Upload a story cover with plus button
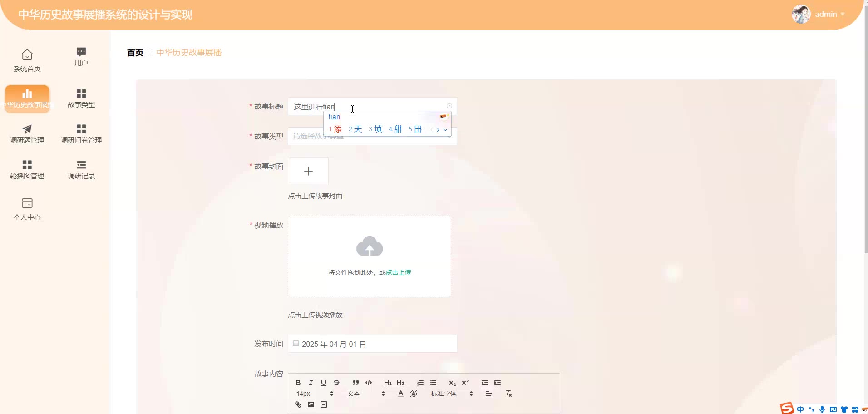868x414 pixels. click(308, 171)
